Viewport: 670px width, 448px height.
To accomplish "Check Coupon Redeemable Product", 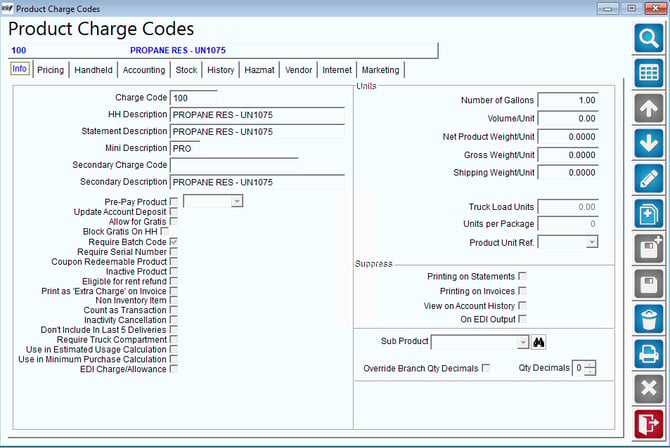I will click(174, 261).
